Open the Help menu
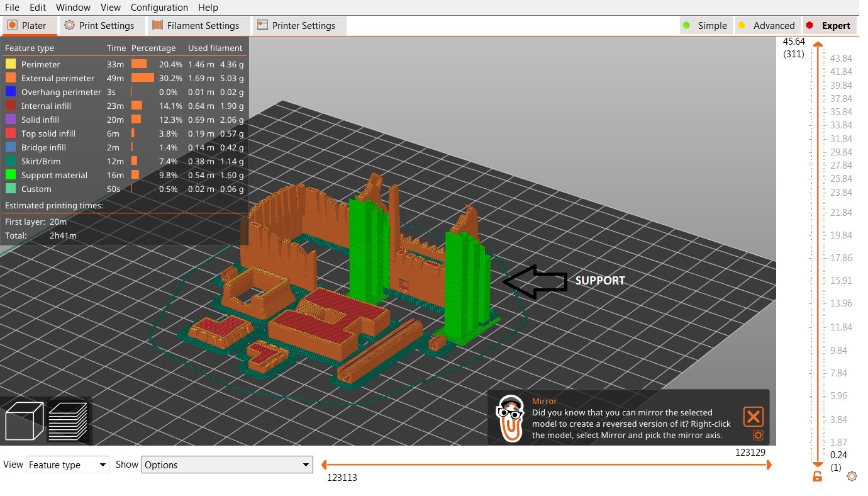The height and width of the screenshot is (496, 868). [208, 8]
